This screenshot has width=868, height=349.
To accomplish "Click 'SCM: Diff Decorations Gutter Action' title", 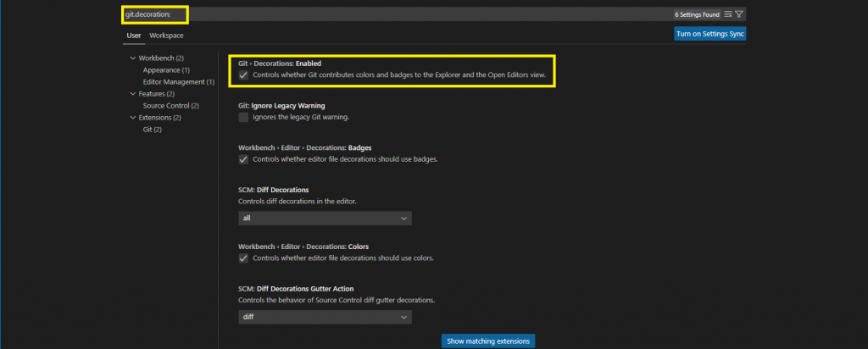I will [x=296, y=289].
